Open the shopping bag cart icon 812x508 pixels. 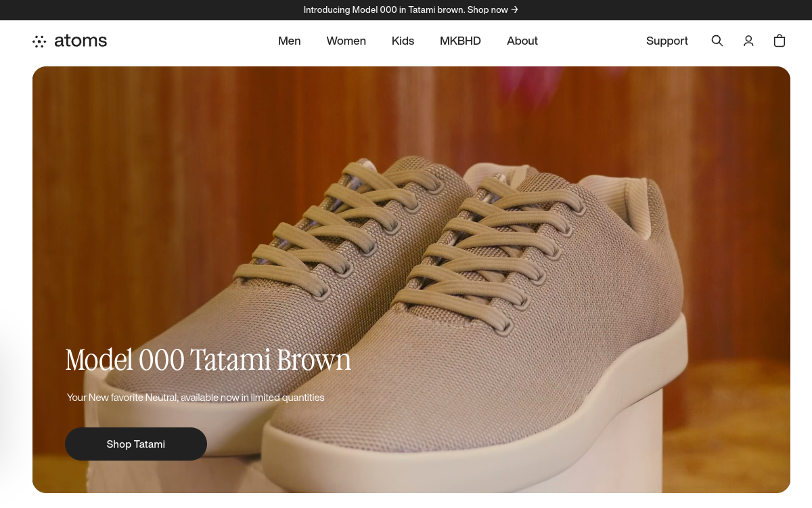pos(780,41)
